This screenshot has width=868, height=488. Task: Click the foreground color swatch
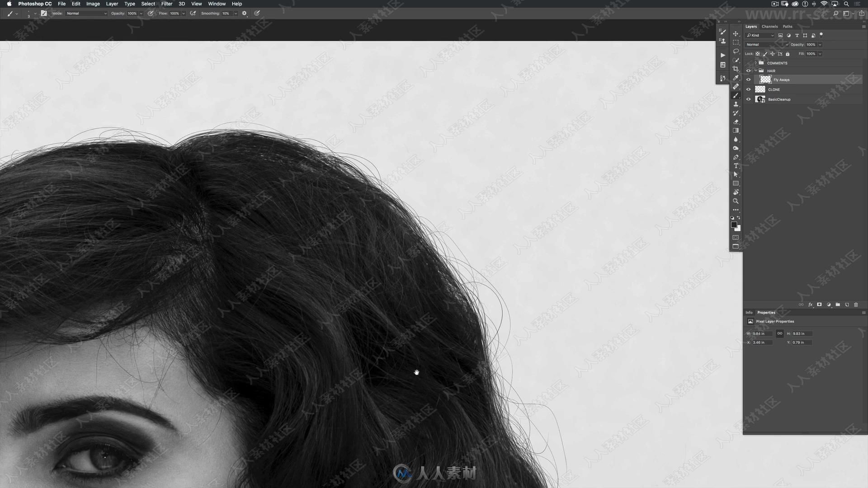(733, 224)
